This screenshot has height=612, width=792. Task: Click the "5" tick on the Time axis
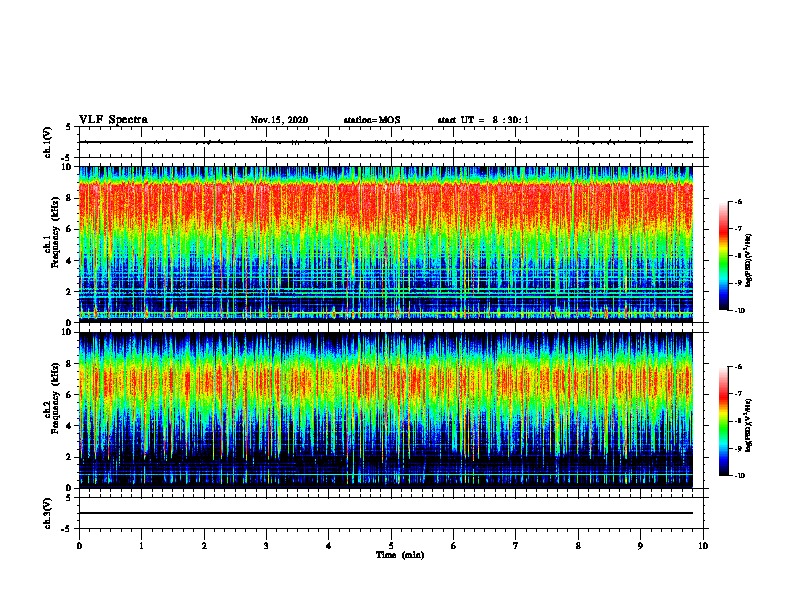coord(391,546)
